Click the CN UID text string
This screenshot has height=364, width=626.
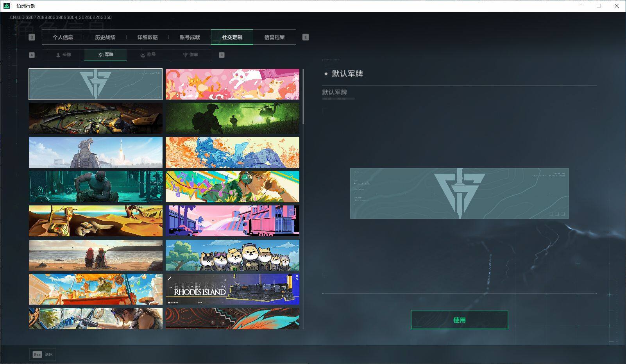pyautogui.click(x=61, y=17)
